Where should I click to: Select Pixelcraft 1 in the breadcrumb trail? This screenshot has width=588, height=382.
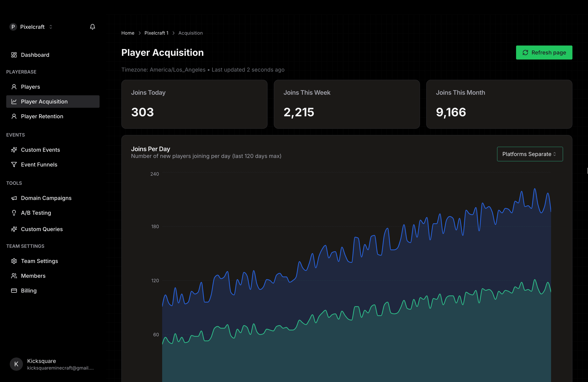[x=156, y=33]
